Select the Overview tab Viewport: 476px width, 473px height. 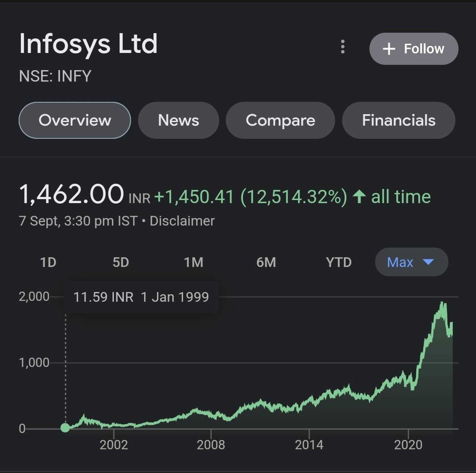(x=75, y=120)
